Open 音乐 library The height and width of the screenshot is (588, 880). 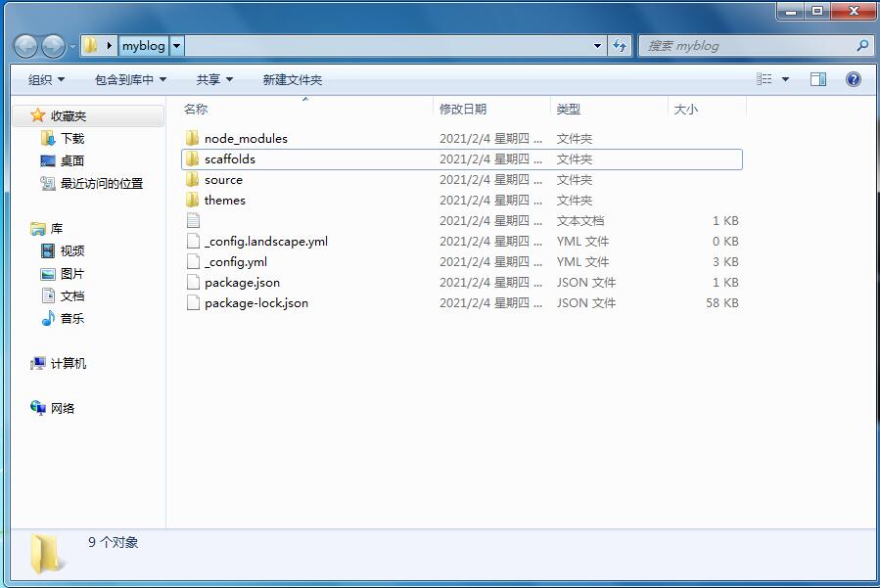[72, 318]
